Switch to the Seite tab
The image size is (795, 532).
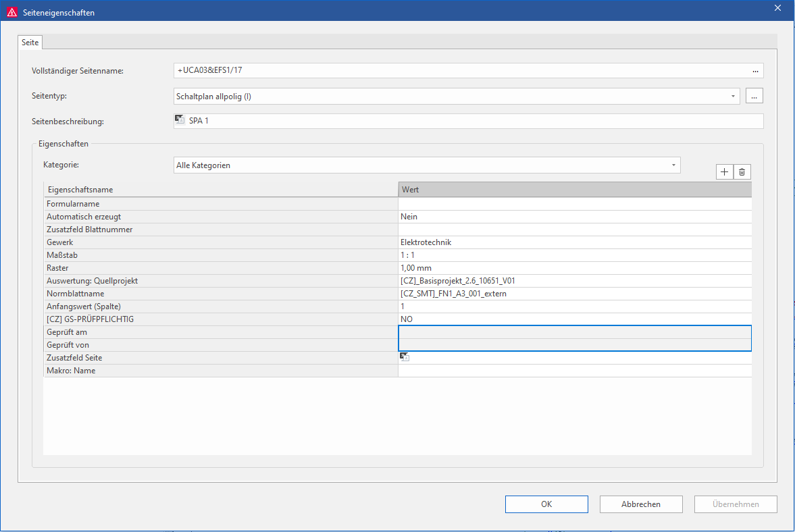[30, 42]
